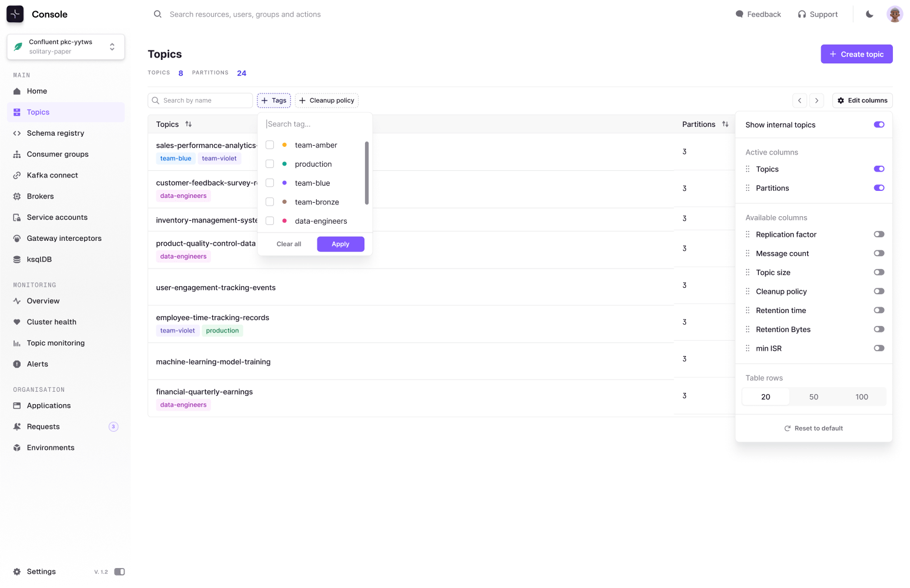
Task: Go to next page chevron
Action: point(817,100)
